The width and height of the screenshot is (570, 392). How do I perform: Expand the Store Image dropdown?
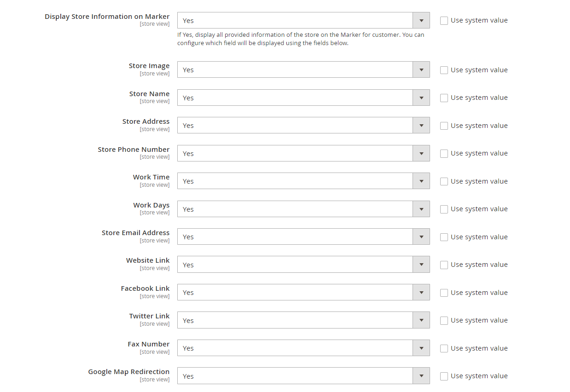point(303,70)
